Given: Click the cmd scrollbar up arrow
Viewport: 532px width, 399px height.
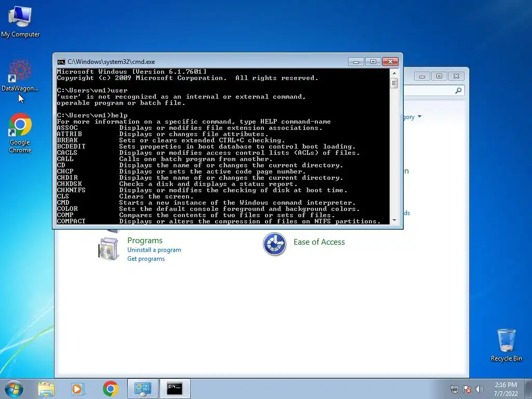Looking at the screenshot, I should pos(394,73).
